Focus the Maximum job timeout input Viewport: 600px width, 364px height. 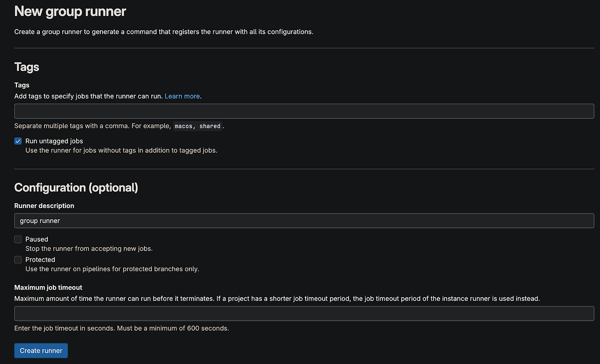point(304,313)
